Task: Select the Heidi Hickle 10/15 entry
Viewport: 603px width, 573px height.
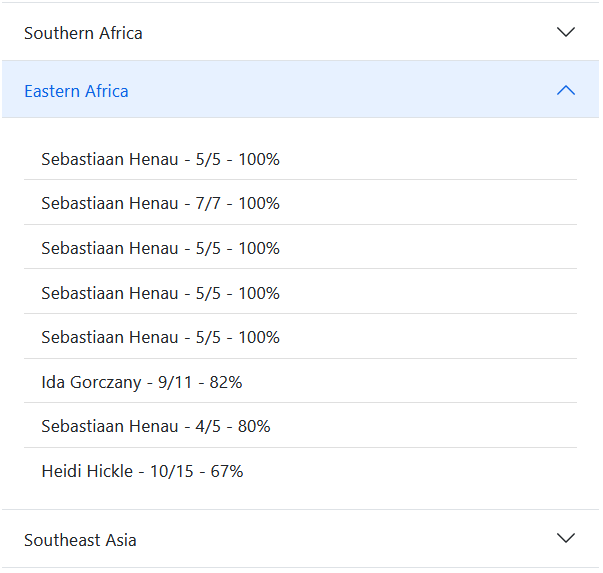Action: (x=142, y=471)
